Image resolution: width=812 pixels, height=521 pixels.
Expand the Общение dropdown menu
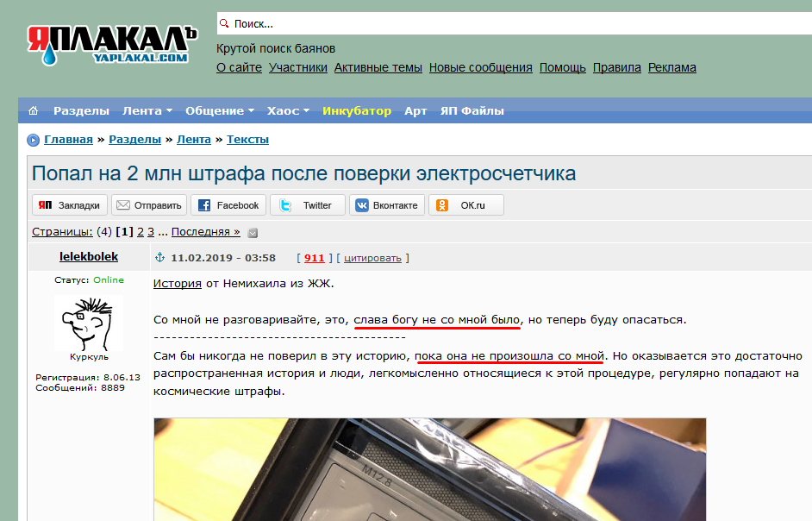[220, 111]
